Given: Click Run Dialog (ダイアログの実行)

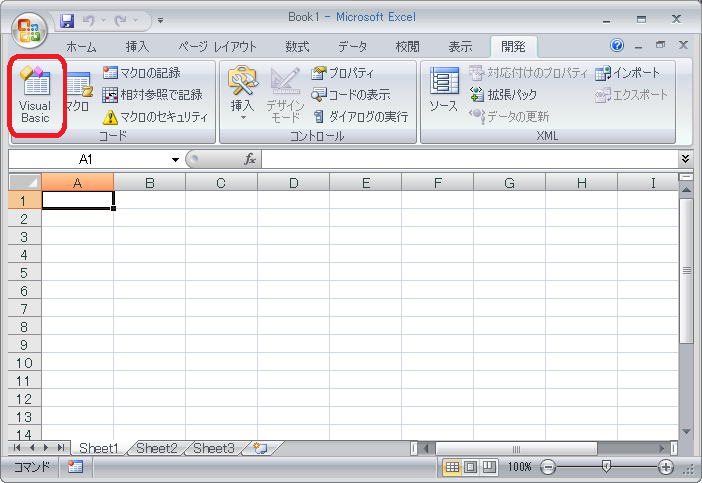Looking at the screenshot, I should point(361,117).
